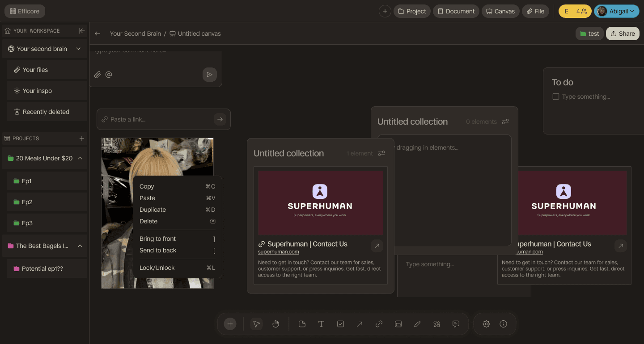Click the plus add button in the bottom toolbar

(230, 324)
